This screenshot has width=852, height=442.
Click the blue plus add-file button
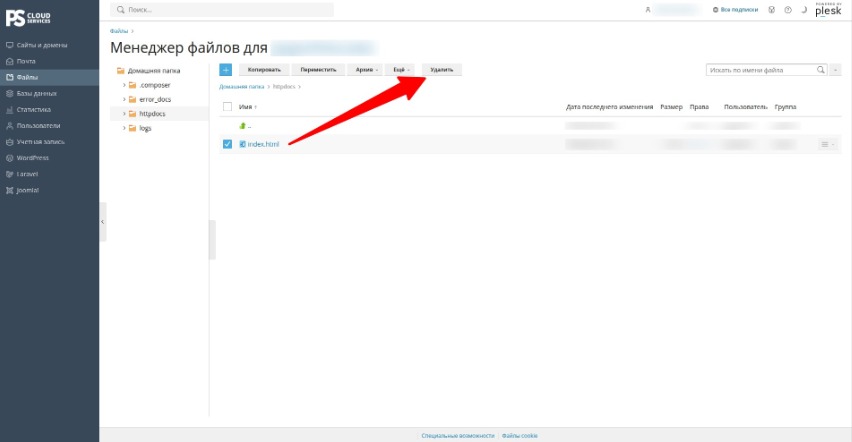225,70
